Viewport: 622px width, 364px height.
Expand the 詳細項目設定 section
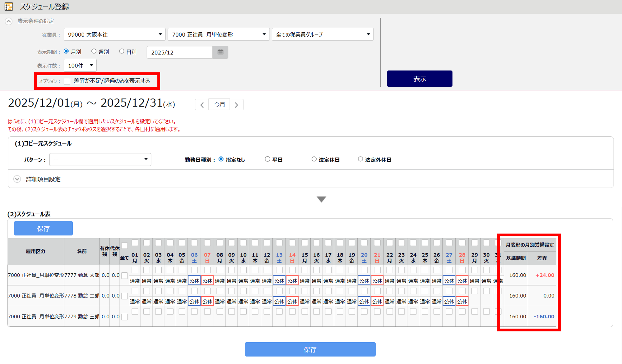[17, 179]
